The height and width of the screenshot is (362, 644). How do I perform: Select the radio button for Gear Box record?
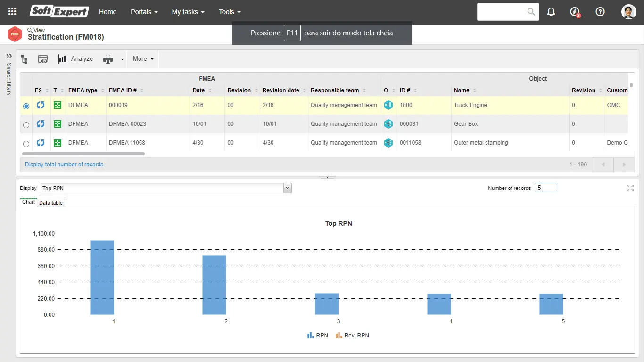(x=26, y=124)
